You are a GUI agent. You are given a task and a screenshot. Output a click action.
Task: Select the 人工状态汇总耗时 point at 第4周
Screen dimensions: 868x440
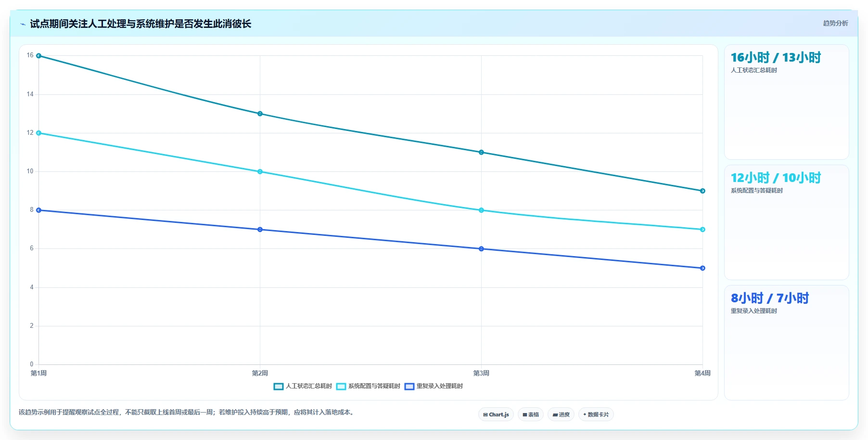click(x=702, y=191)
